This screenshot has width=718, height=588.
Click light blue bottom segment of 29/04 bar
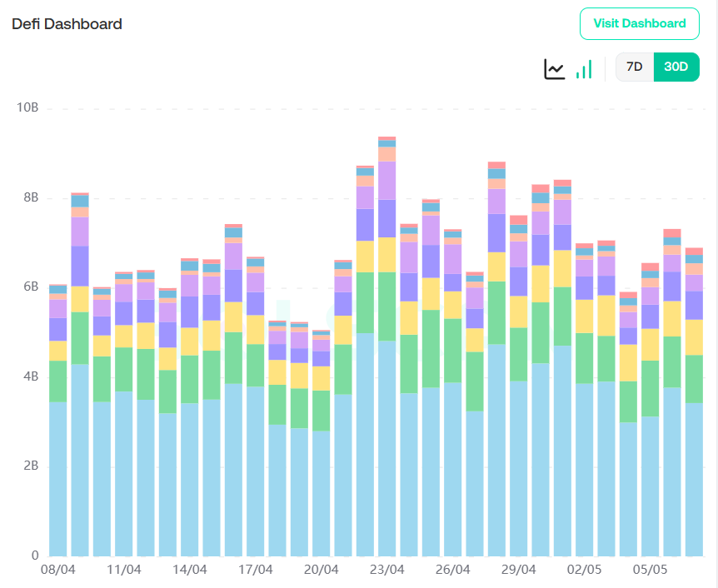coord(519,466)
